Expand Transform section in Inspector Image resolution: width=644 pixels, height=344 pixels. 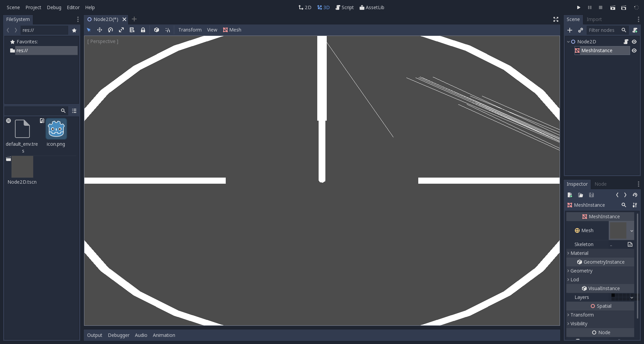[x=600, y=315]
